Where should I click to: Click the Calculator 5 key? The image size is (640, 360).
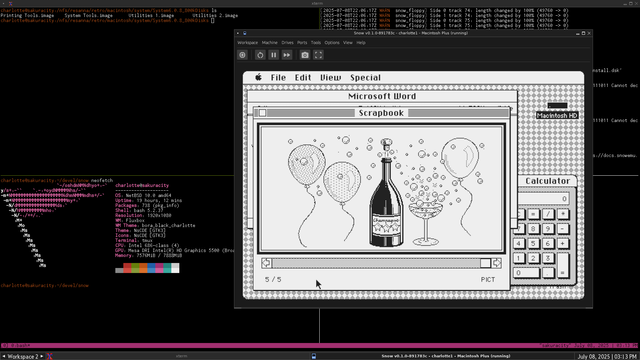click(x=533, y=244)
